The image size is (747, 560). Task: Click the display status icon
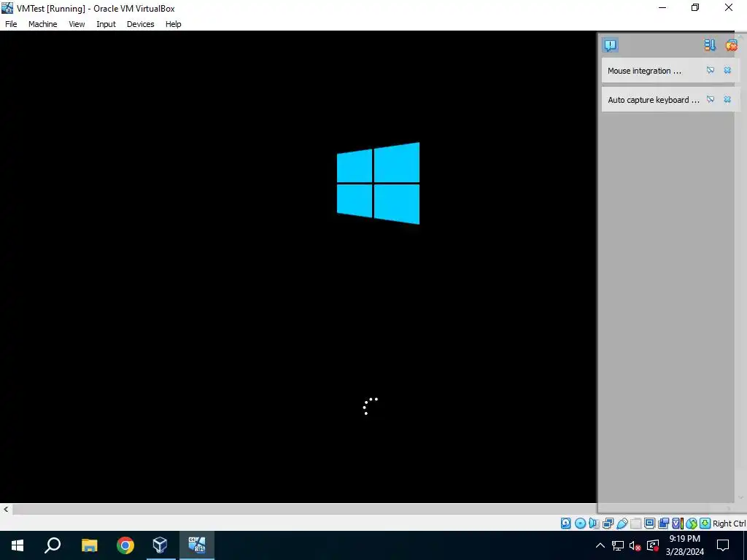point(649,524)
